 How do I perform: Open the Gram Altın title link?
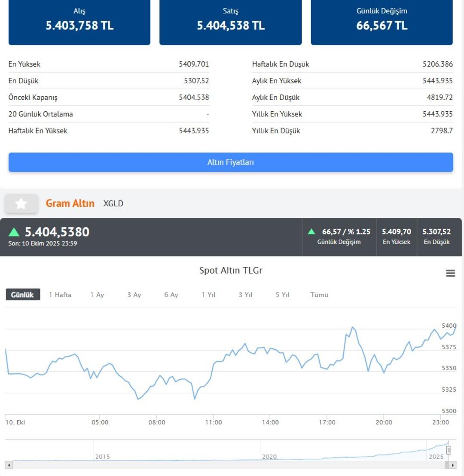(70, 204)
